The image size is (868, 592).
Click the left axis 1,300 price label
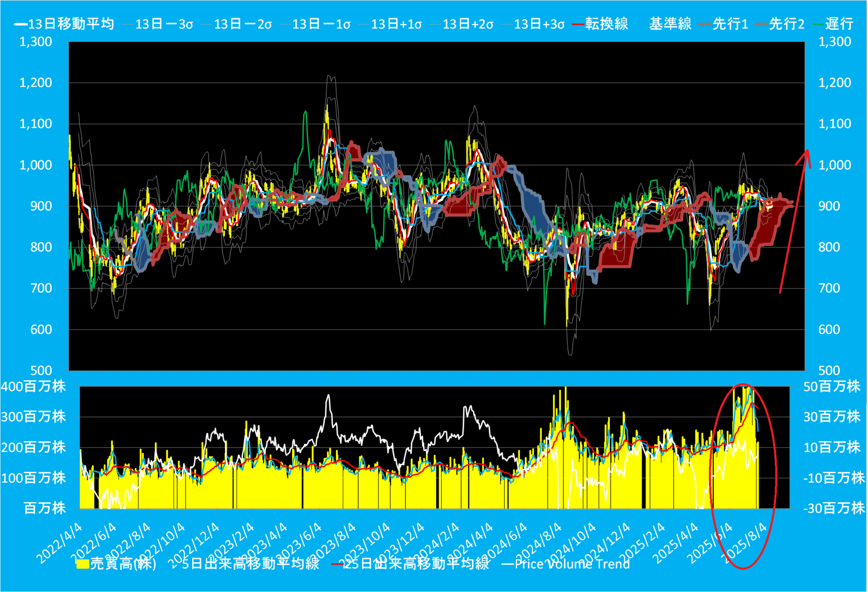35,42
